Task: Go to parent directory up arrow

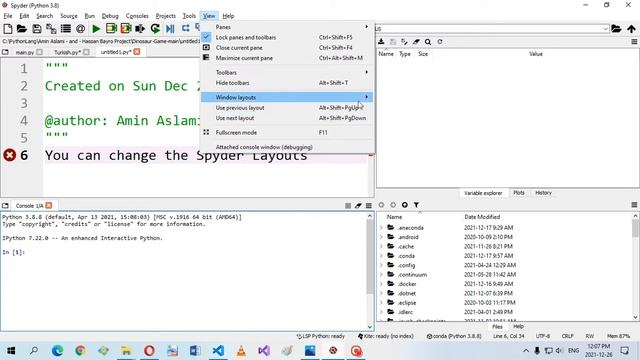Action: click(x=631, y=29)
